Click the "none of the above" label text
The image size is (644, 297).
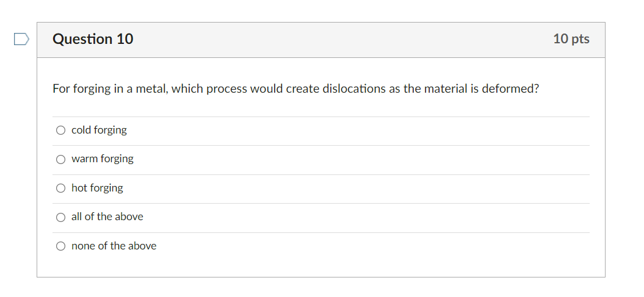pos(114,246)
